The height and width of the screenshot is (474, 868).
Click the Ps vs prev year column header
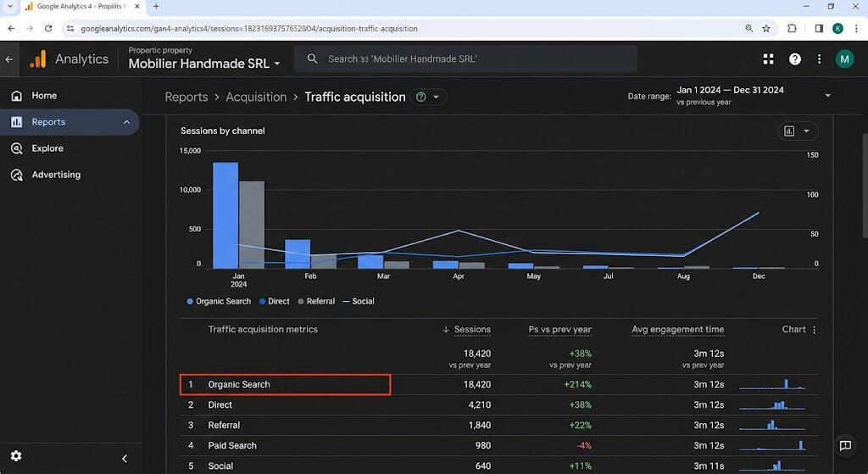point(559,330)
